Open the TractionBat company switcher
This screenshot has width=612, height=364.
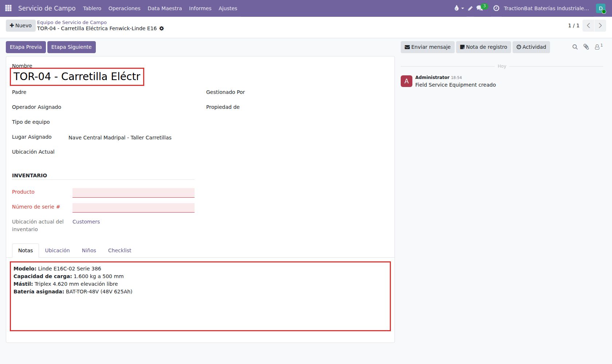(x=546, y=8)
